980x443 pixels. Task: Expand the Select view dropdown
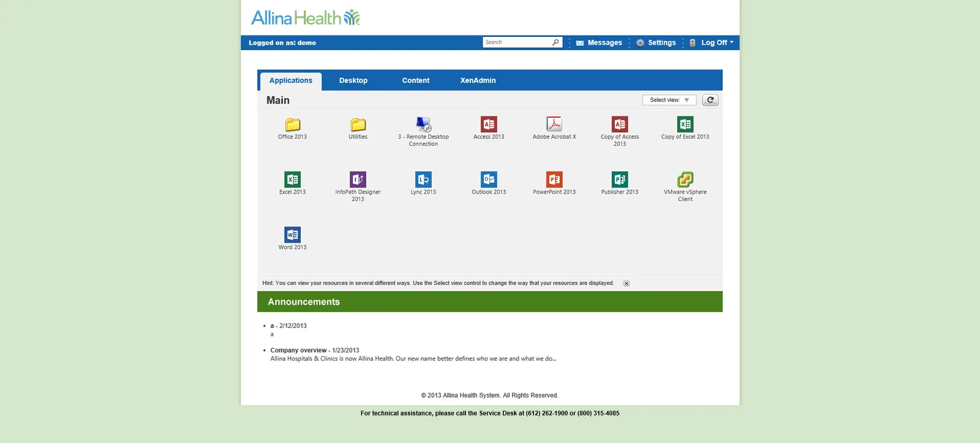click(x=669, y=100)
